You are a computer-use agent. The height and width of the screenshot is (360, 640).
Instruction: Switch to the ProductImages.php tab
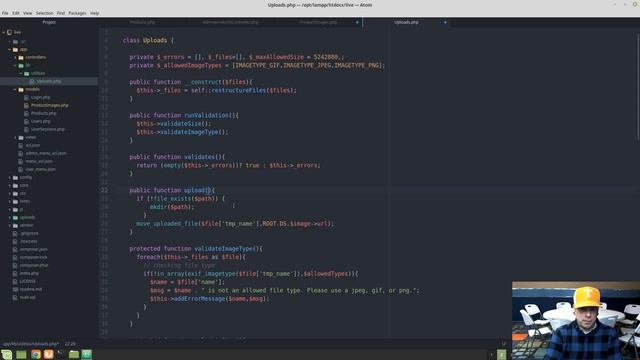click(x=318, y=22)
